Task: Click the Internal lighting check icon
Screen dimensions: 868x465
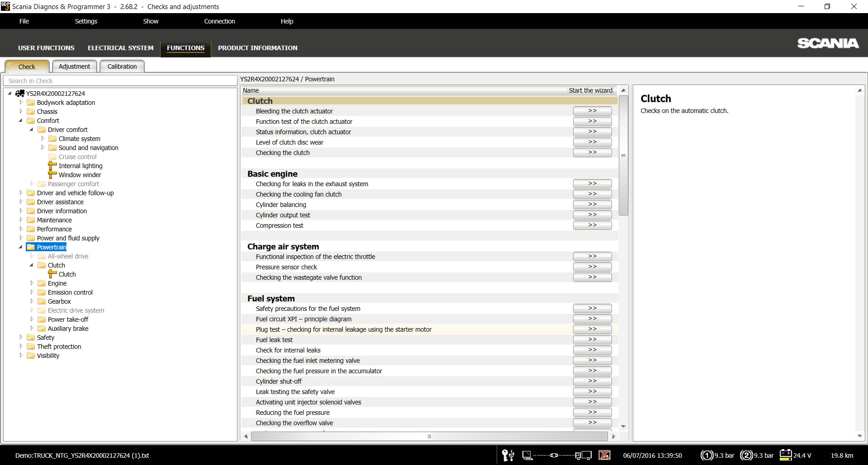Action: 52,166
